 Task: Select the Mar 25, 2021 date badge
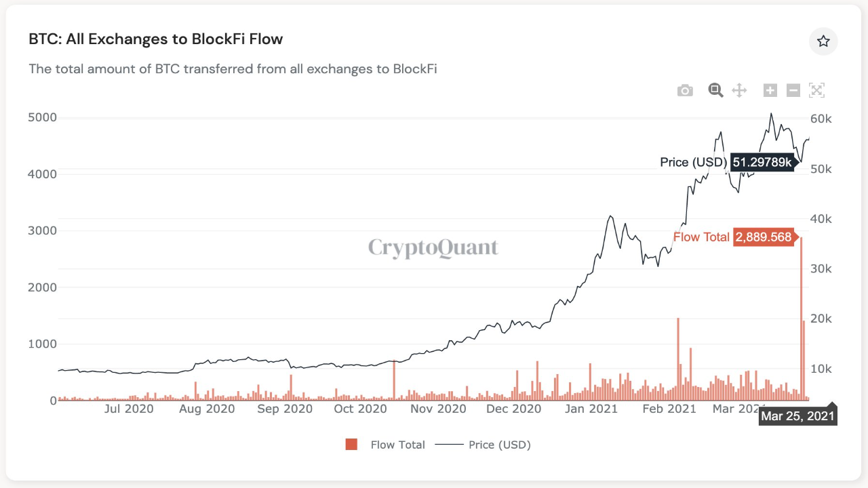click(797, 415)
